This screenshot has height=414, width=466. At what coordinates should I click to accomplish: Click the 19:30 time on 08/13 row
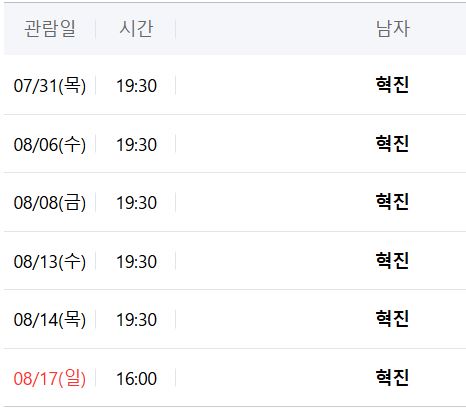(136, 262)
